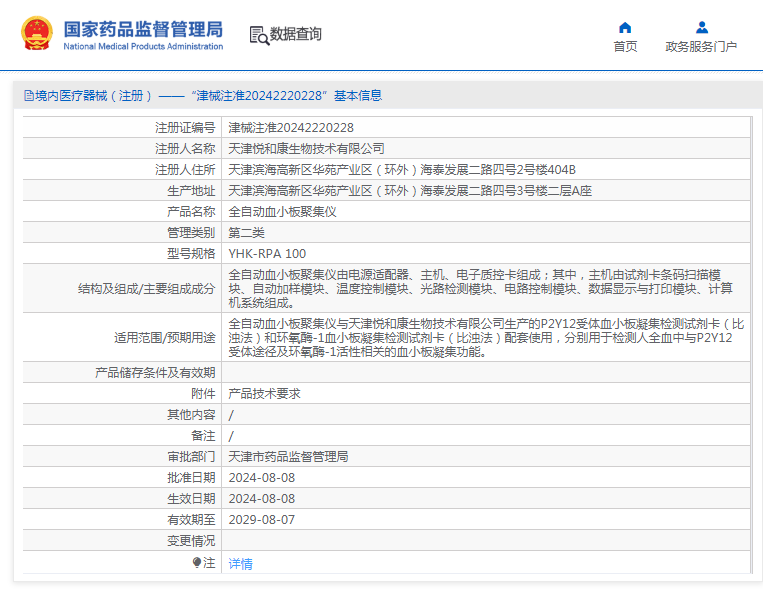The image size is (763, 592).
Task: Click the document icon before 境内医疗器械
Action: coord(29,96)
